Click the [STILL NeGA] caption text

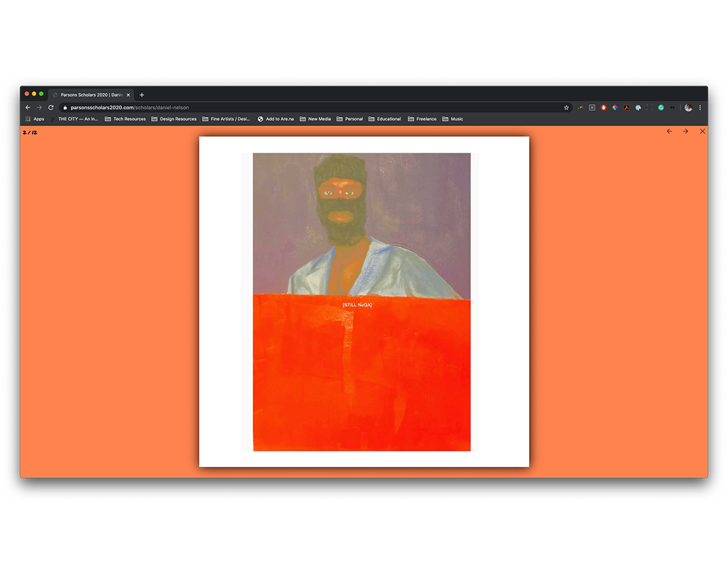(x=357, y=305)
